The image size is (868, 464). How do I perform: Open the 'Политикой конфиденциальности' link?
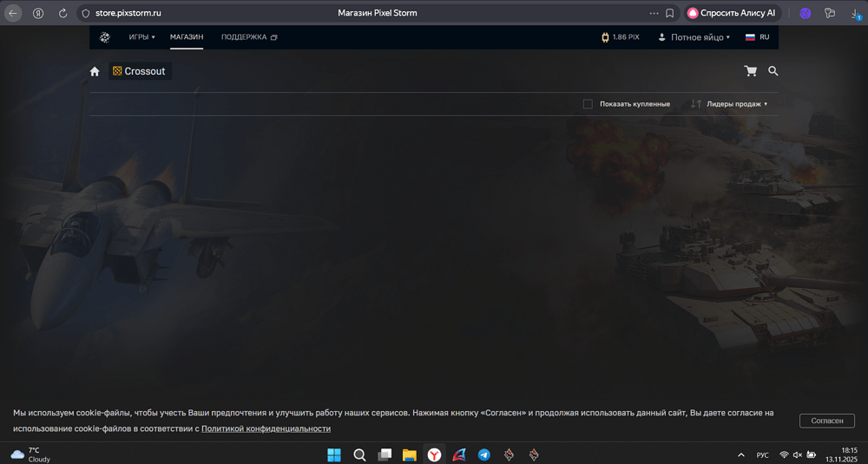pos(266,428)
